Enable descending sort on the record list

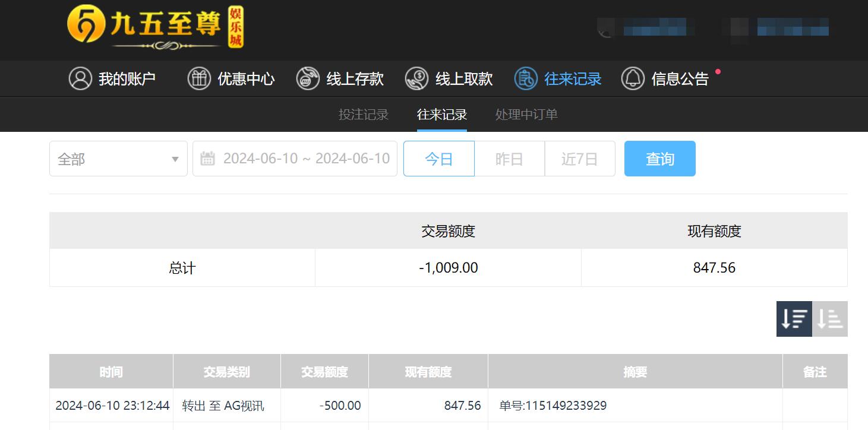[794, 319]
